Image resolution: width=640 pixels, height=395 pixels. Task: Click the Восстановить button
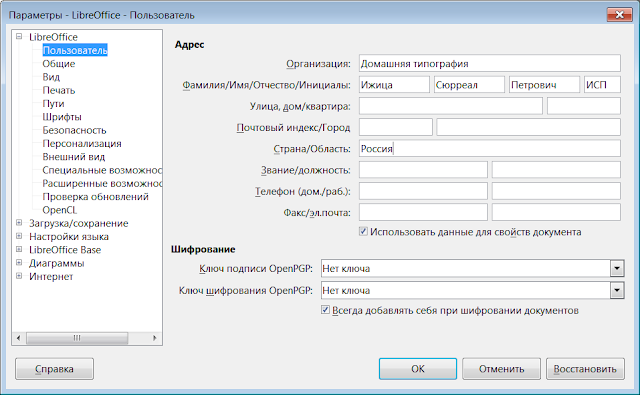pos(585,369)
